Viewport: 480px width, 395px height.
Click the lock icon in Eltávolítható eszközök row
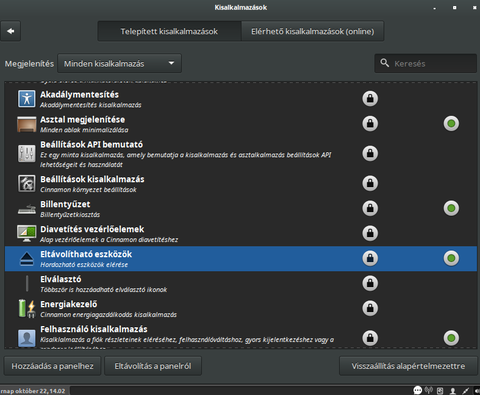coord(370,258)
